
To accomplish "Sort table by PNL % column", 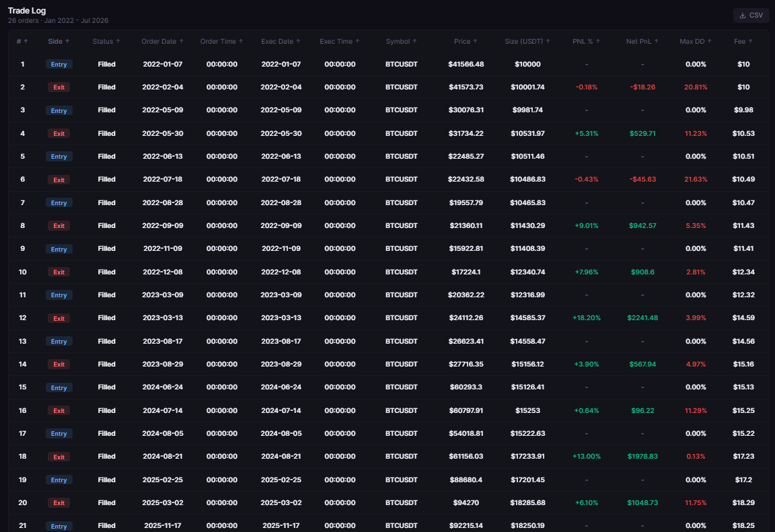I will 586,42.
